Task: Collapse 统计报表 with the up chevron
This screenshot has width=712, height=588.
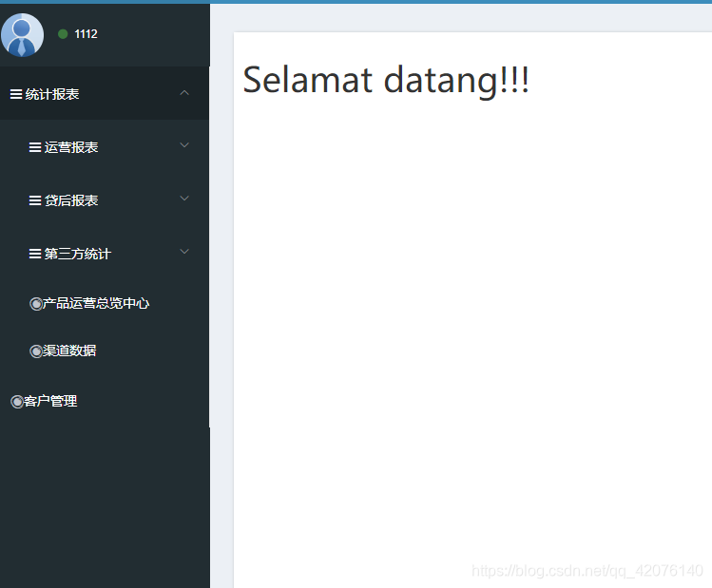Action: pyautogui.click(x=184, y=93)
